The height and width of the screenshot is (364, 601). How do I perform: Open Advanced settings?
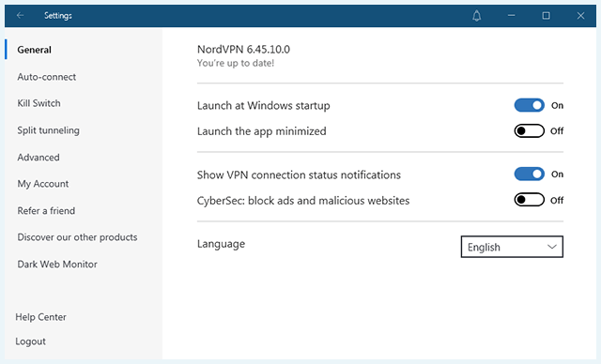(x=39, y=158)
